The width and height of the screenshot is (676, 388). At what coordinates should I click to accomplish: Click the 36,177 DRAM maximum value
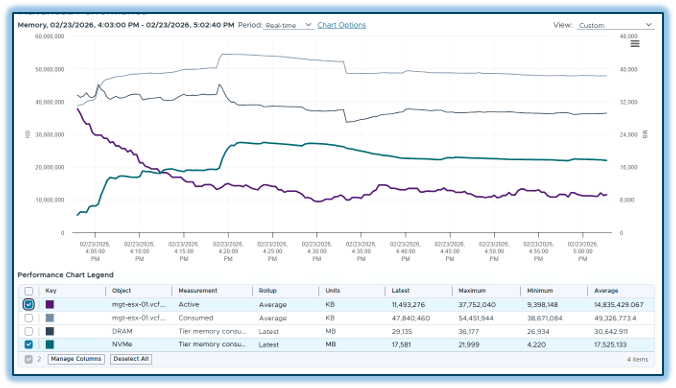tap(468, 332)
